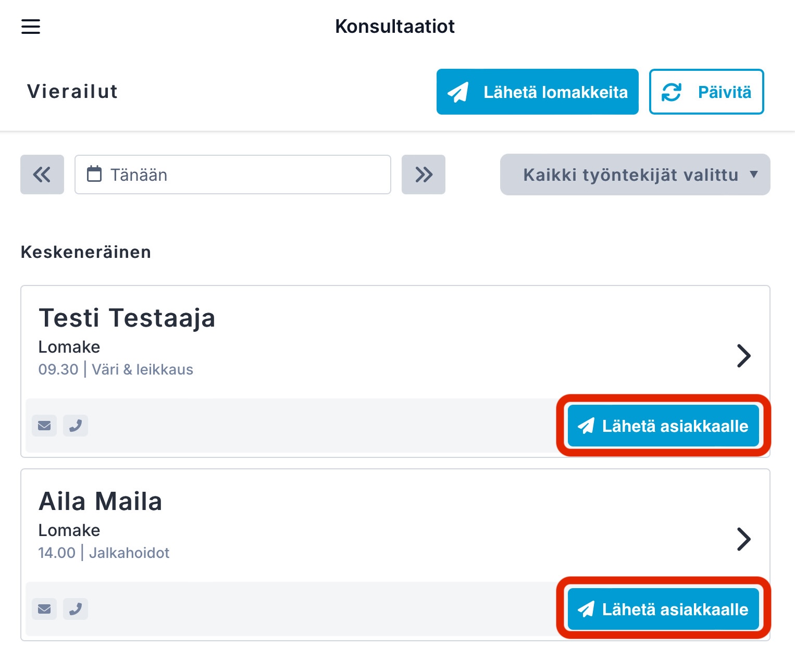Viewport: 795px width, 672px height.
Task: Open Kaikki työntekijät valittu dropdown
Action: coord(635,175)
